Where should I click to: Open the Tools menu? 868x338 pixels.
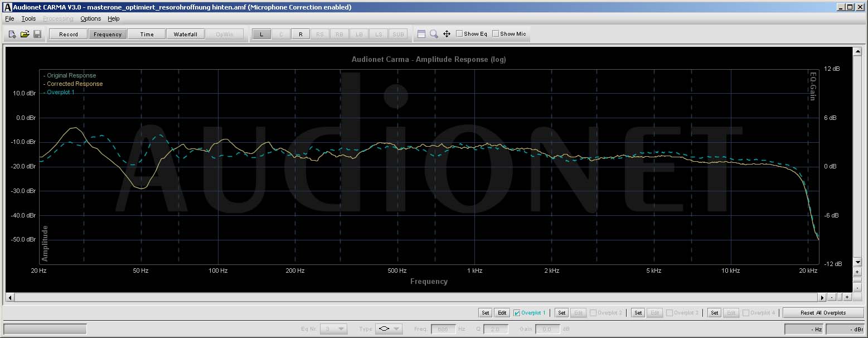28,18
